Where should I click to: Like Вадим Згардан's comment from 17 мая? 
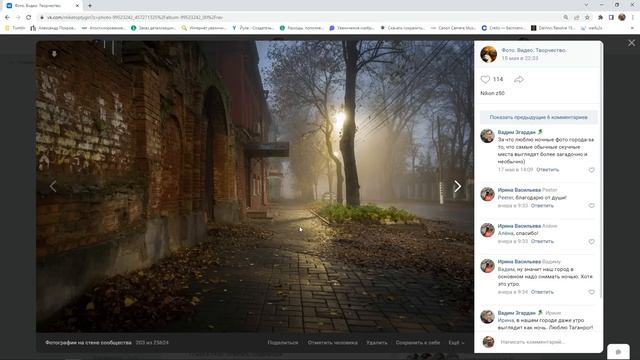591,170
